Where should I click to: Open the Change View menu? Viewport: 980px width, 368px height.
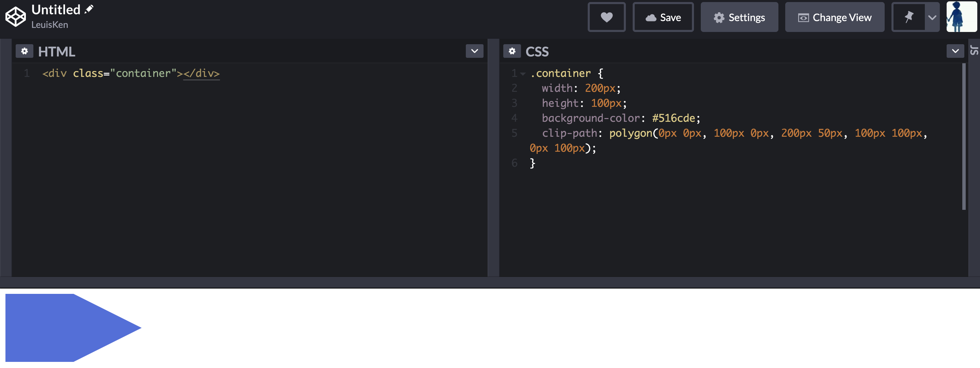tap(834, 17)
